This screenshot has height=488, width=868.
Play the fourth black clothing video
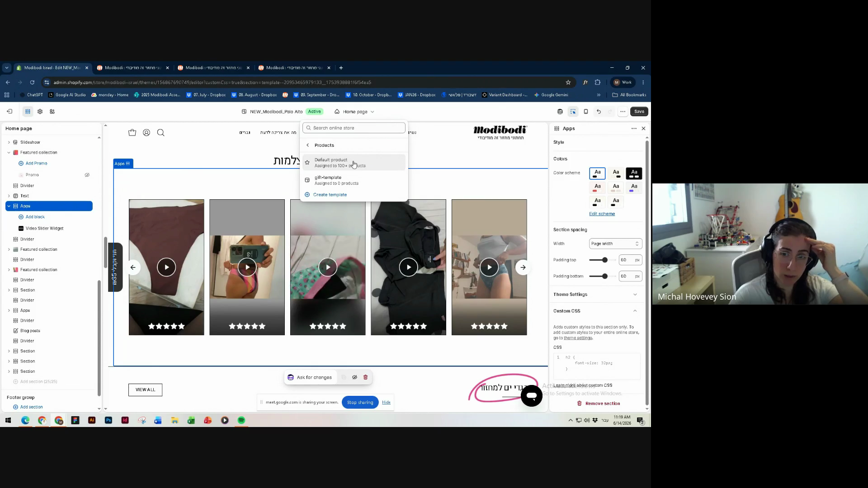(x=409, y=267)
